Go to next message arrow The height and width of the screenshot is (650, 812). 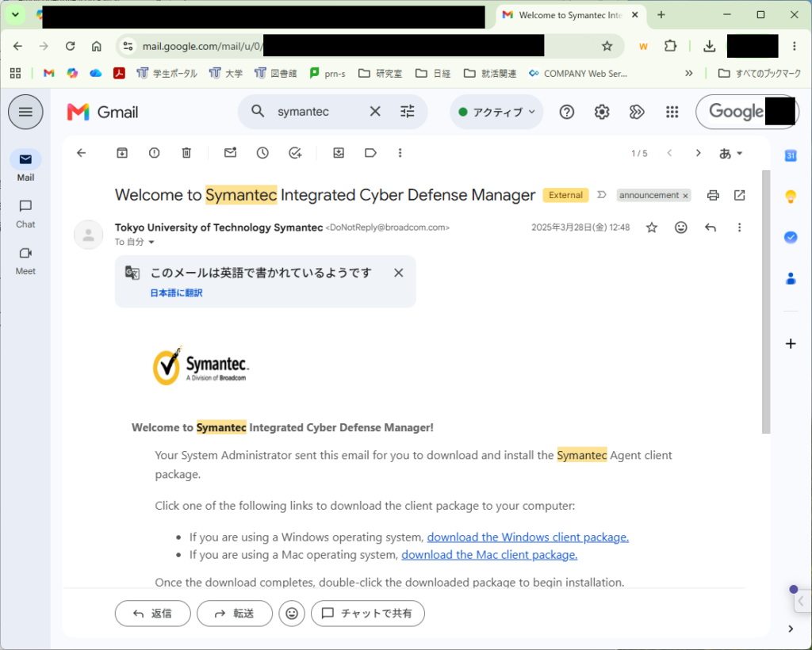point(698,153)
